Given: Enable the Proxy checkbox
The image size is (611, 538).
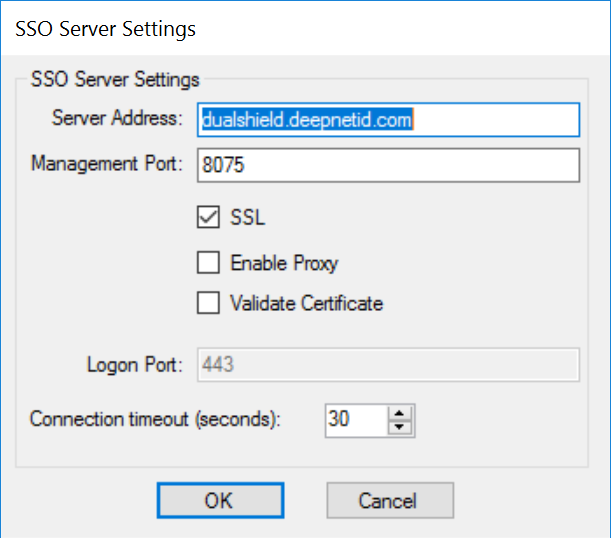Looking at the screenshot, I should tap(208, 263).
